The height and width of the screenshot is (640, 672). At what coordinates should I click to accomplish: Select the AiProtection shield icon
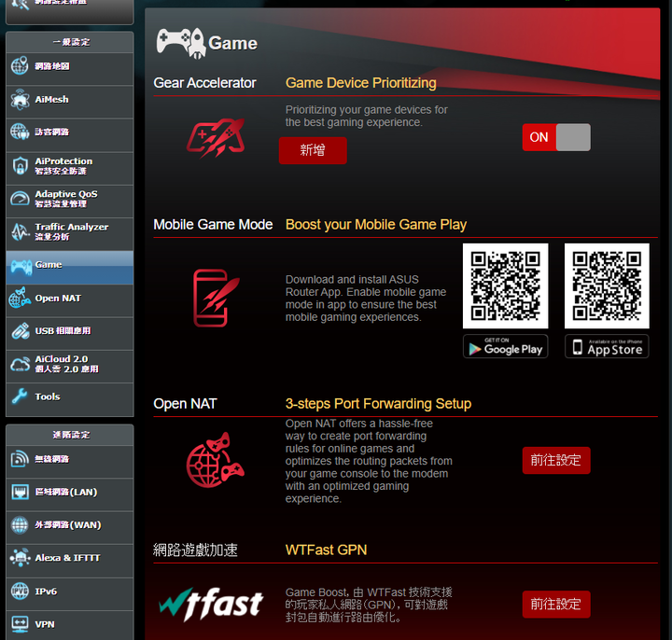[20, 165]
